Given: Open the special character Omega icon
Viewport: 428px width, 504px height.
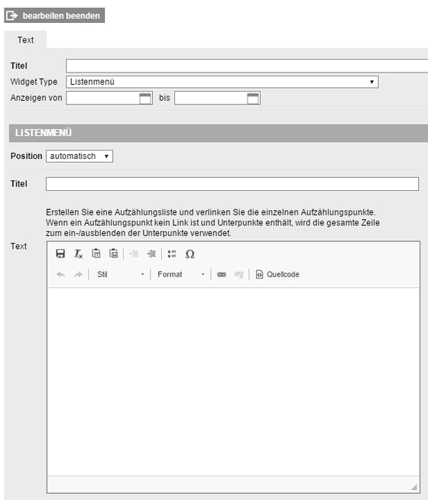Looking at the screenshot, I should 190,254.
